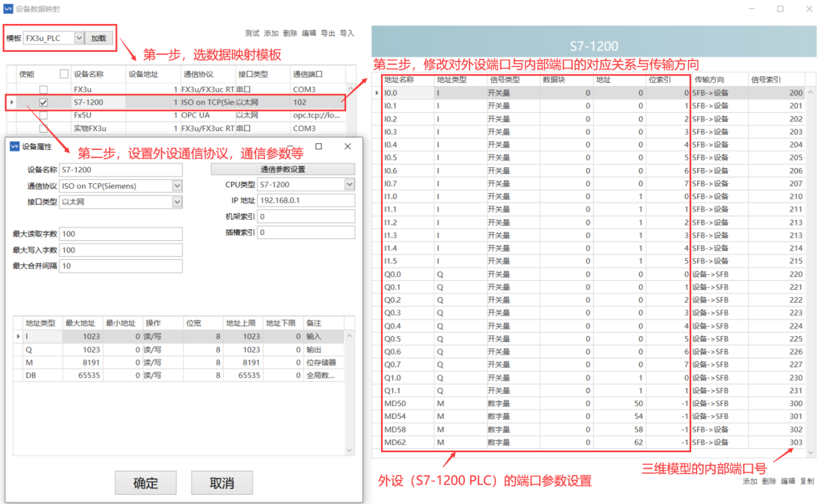Click the 加载 button to load the template

point(99,39)
